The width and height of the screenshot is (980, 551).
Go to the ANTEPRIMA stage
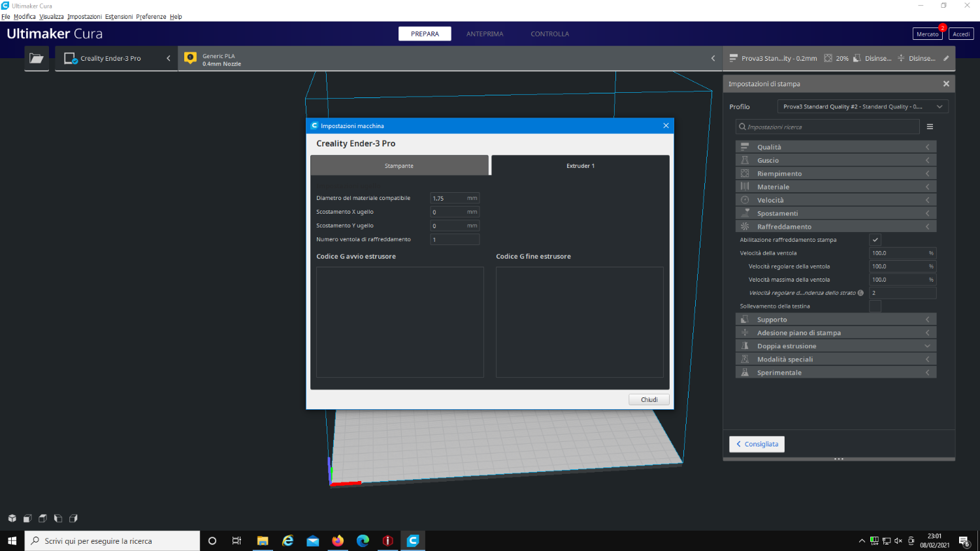coord(485,34)
